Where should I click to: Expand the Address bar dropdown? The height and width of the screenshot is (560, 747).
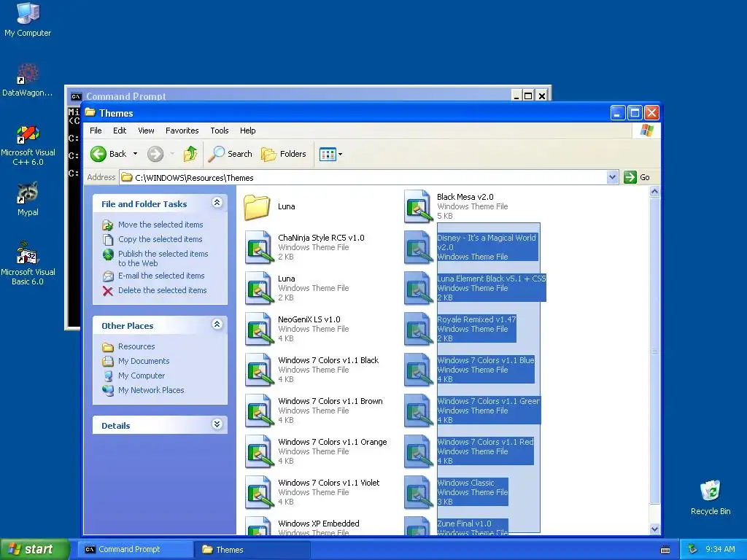tap(612, 178)
